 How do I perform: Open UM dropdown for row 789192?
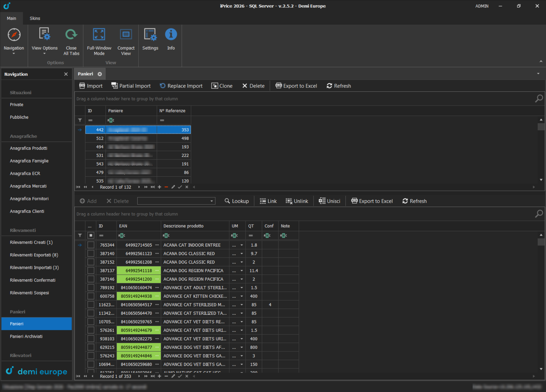click(241, 288)
